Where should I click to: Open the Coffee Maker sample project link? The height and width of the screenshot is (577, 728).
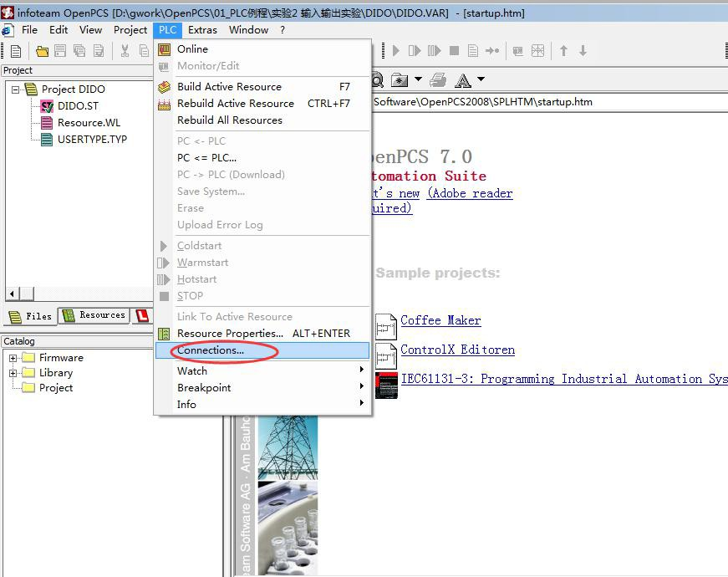tap(440, 320)
